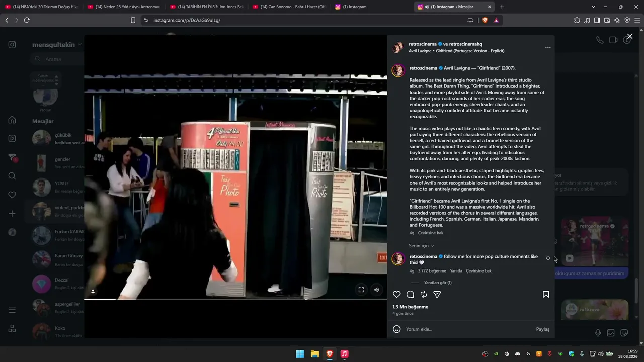Open the emoji picker in comment box
644x362 pixels.
(397, 329)
